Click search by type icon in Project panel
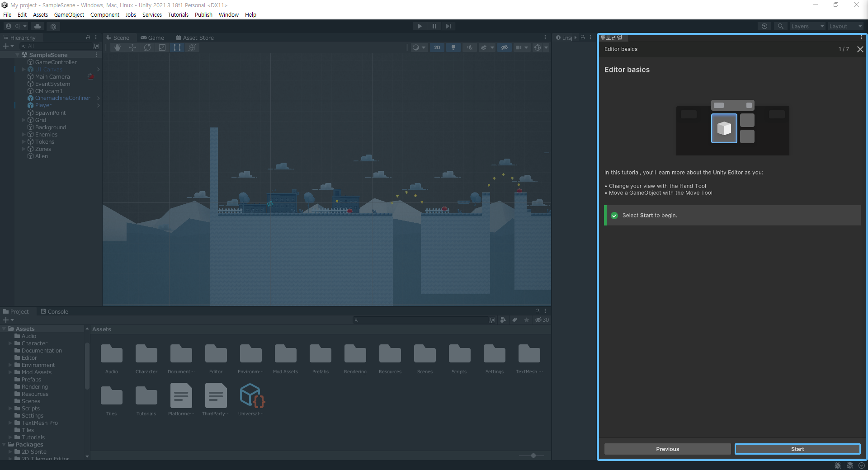 [503, 320]
